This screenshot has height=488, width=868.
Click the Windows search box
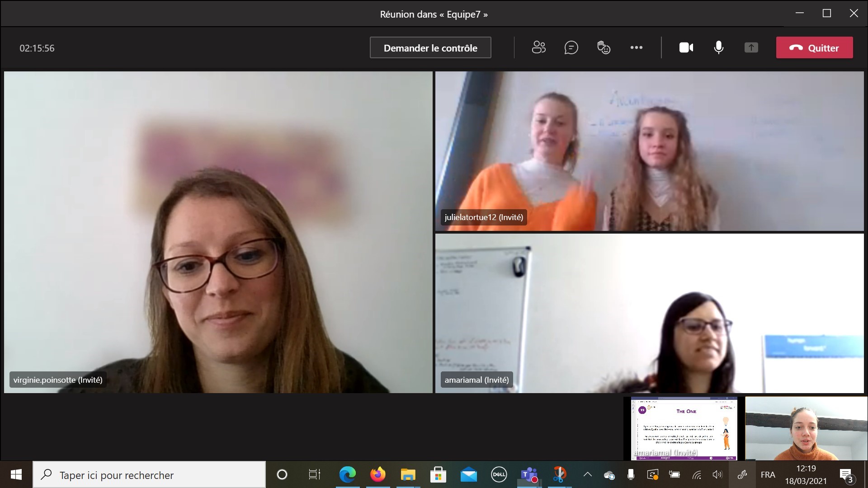pyautogui.click(x=149, y=475)
